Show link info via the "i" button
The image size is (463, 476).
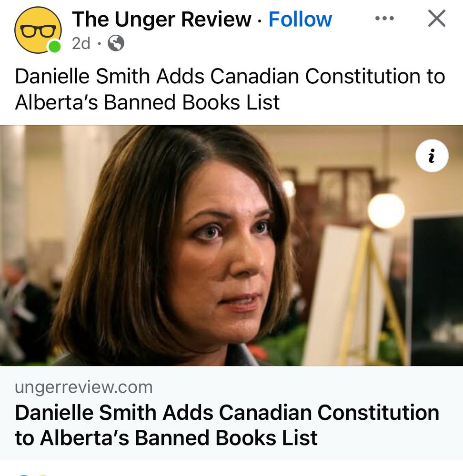(432, 156)
